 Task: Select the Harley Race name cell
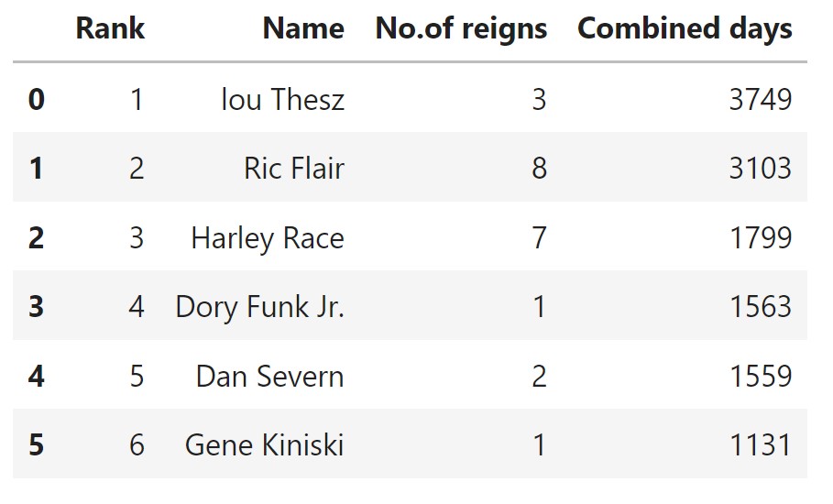[268, 238]
